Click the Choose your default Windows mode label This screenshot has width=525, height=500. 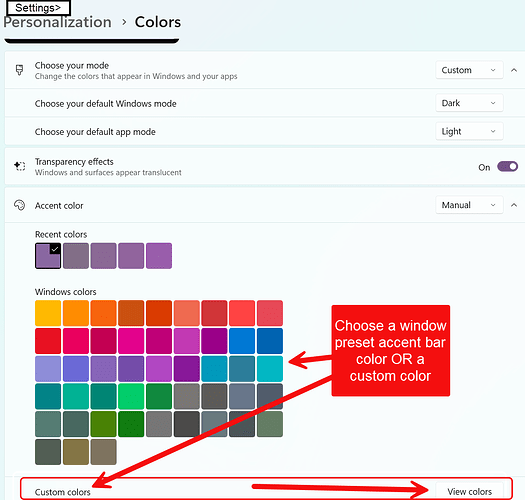(x=105, y=103)
